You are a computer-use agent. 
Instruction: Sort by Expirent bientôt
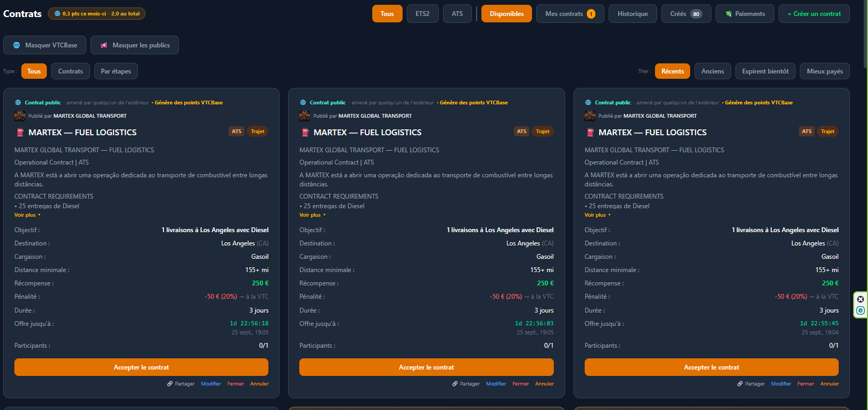pos(765,71)
